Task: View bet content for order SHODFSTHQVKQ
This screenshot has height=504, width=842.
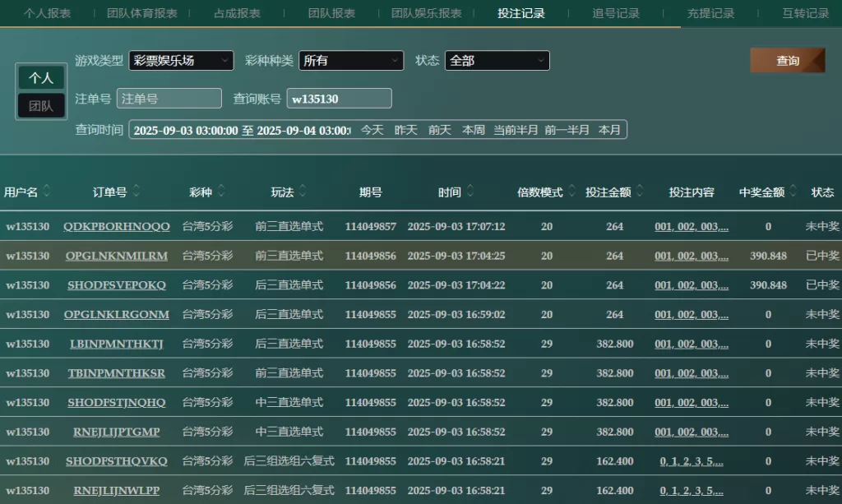Action: [692, 461]
